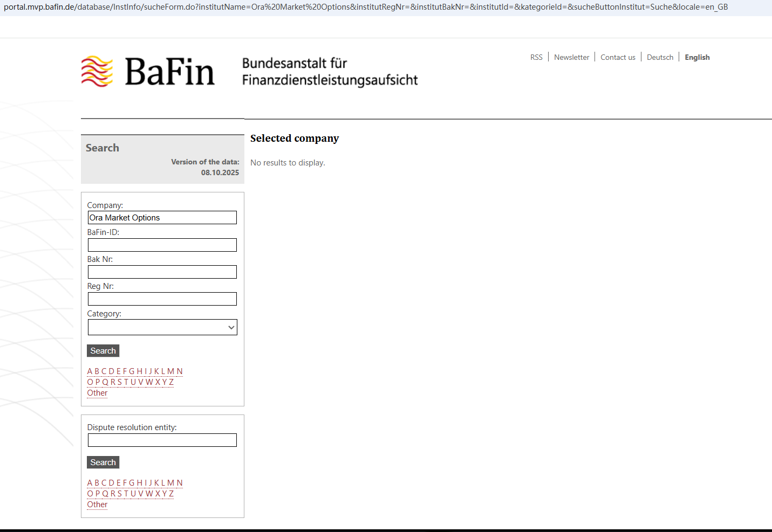Switch language to Deutsch
This screenshot has height=532, width=772.
point(660,57)
